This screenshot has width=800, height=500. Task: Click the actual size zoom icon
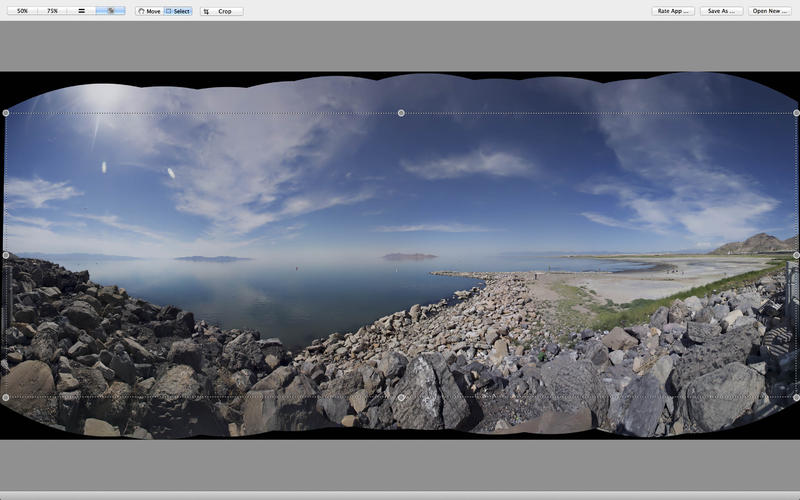[x=82, y=11]
